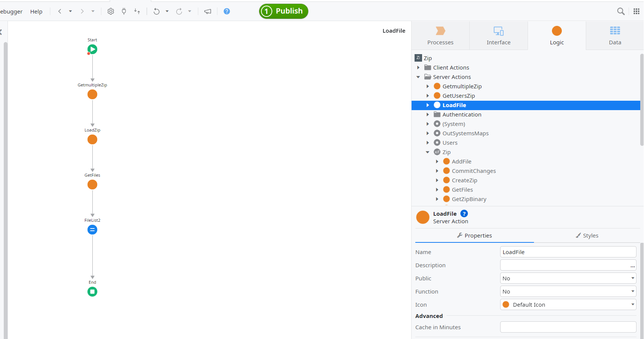Click the megaphone feedback icon

[208, 11]
